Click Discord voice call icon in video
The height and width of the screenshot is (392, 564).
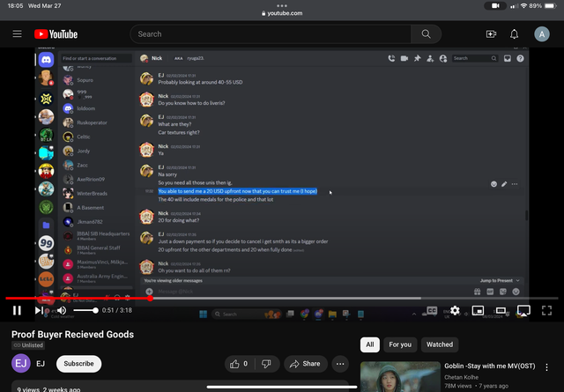click(x=391, y=58)
